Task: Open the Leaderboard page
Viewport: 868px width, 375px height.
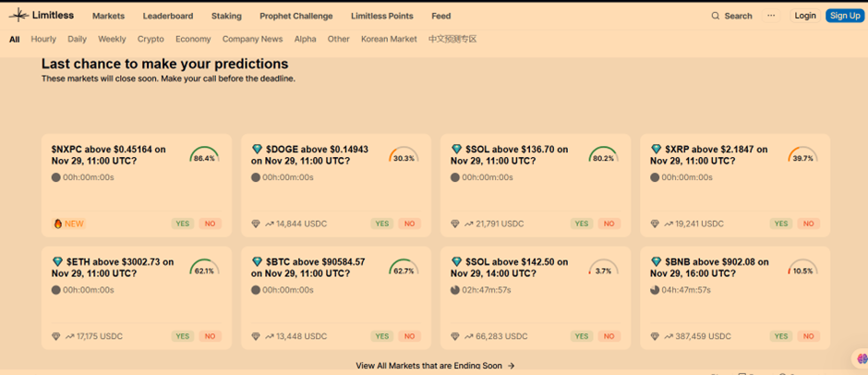Action: tap(168, 16)
